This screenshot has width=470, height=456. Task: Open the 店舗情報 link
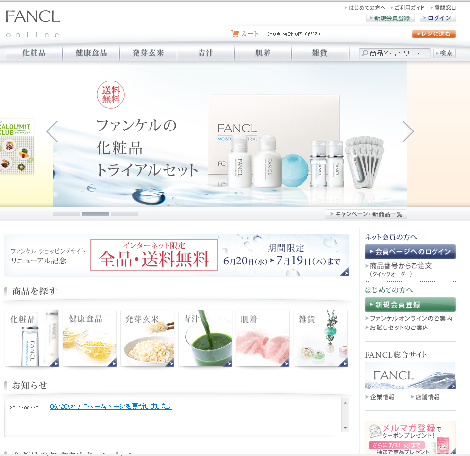tap(425, 397)
